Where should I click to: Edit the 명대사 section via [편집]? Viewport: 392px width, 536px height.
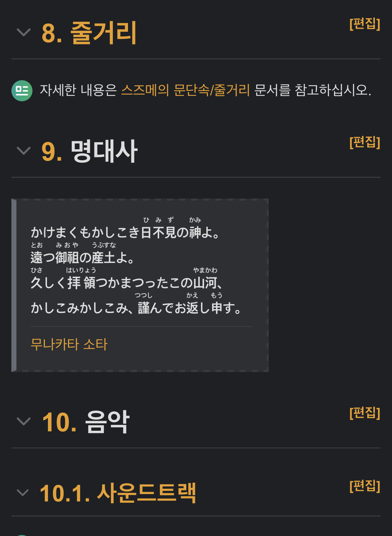pyautogui.click(x=365, y=142)
